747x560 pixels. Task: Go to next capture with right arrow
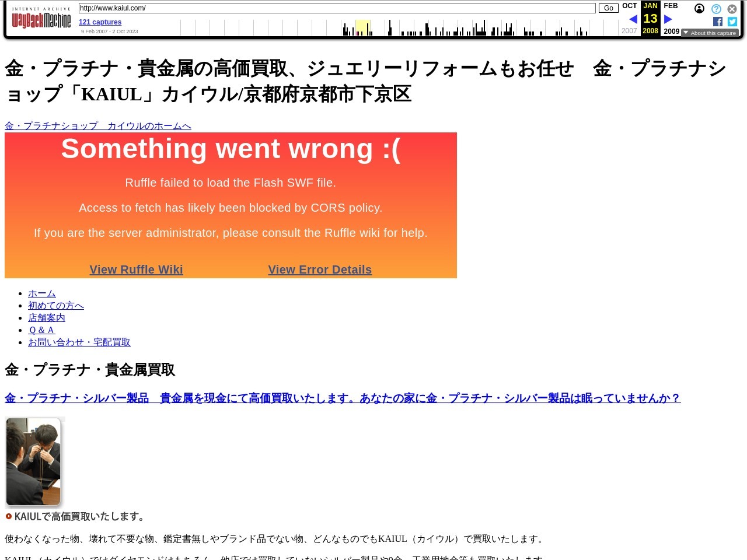668,19
